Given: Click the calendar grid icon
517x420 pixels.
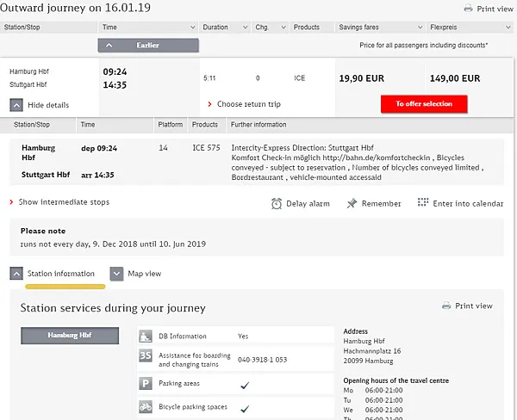Looking at the screenshot, I should (x=423, y=202).
